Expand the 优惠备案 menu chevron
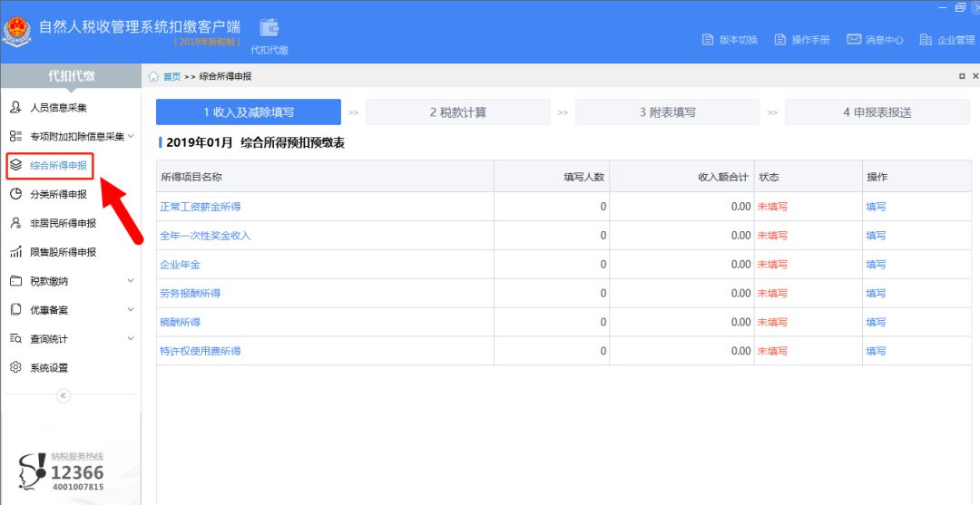980x505 pixels. coord(131,309)
